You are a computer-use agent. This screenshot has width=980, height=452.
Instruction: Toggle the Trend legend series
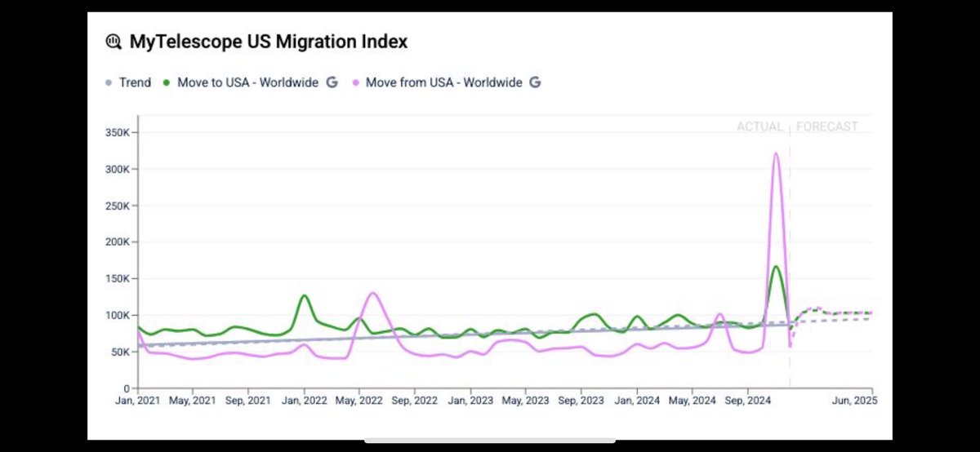click(128, 82)
